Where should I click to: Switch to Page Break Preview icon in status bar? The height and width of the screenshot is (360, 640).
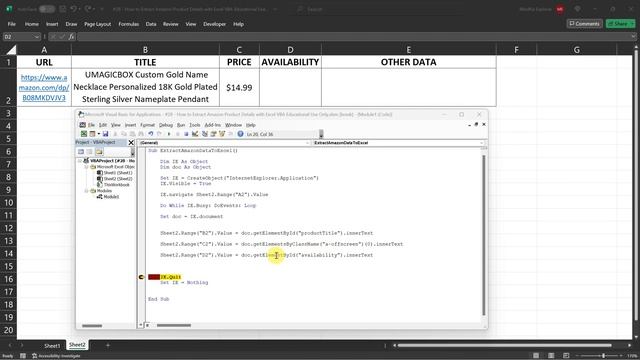[566, 356]
